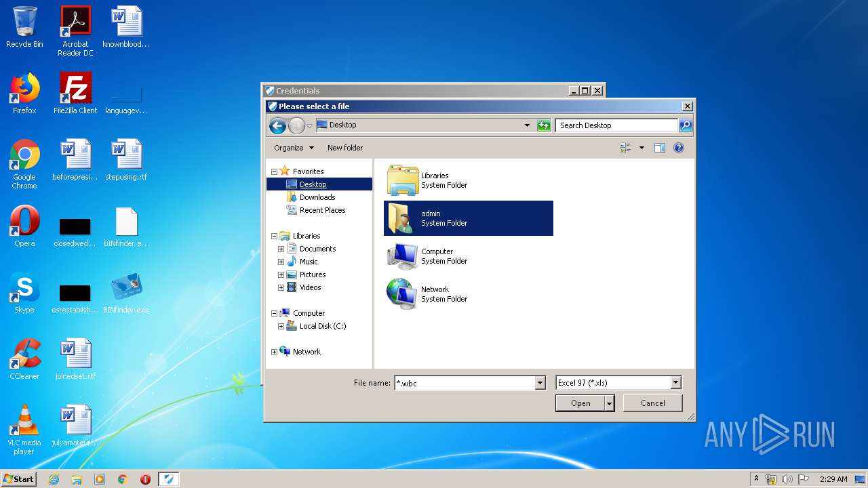Open the Start menu
This screenshot has height=488, width=868.
(x=18, y=479)
